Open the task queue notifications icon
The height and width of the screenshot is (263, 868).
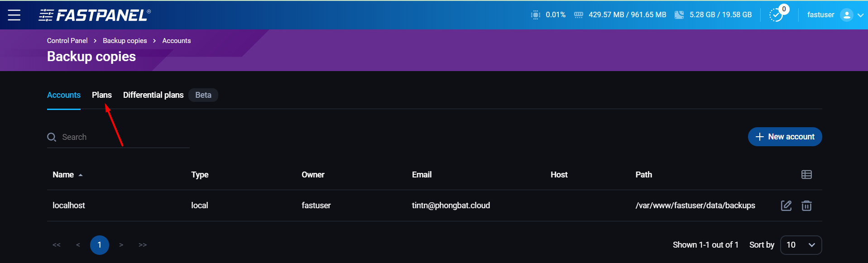pos(777,15)
